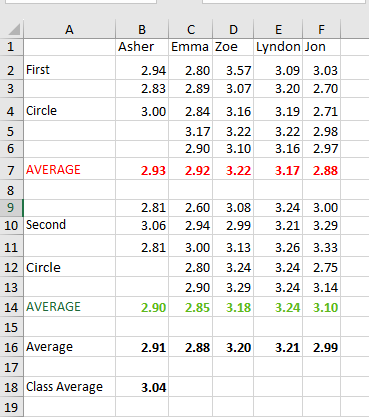The height and width of the screenshot is (417, 369).
Task: Click Emma's green average 2.85
Action: point(191,307)
